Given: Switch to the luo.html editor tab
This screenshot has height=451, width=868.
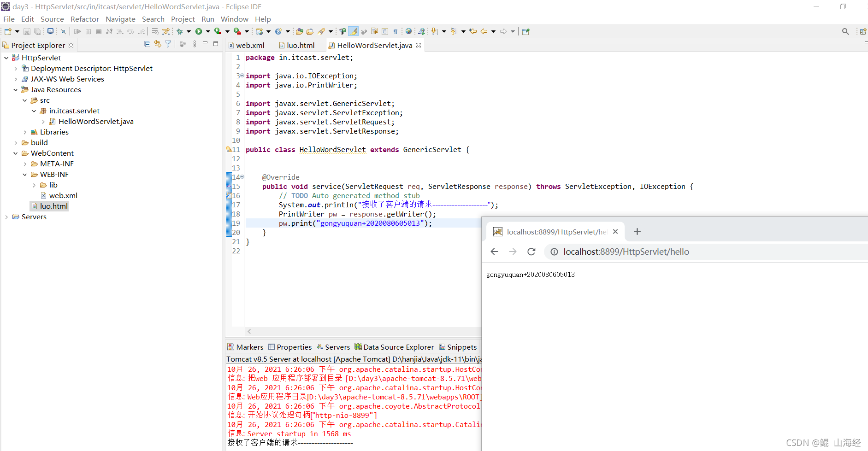Looking at the screenshot, I should [x=297, y=45].
